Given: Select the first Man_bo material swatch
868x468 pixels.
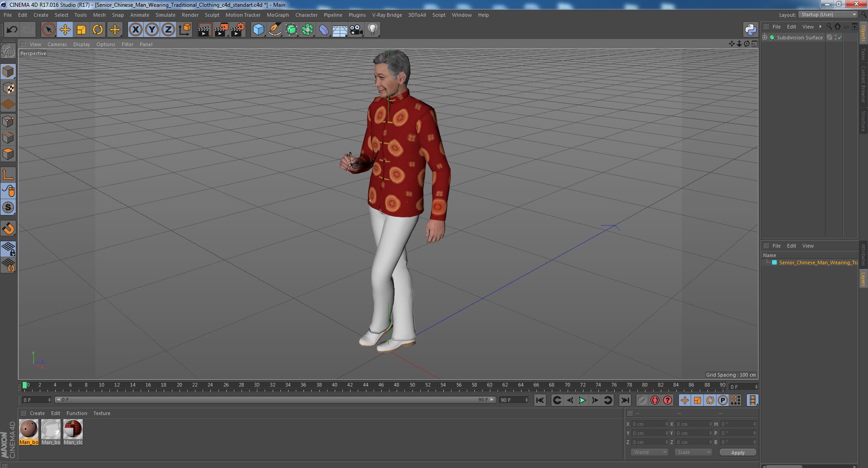Looking at the screenshot, I should 28,432.
